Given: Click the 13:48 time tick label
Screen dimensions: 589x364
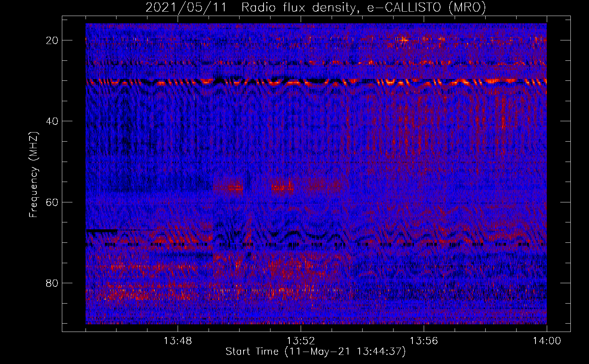Looking at the screenshot, I should tap(178, 341).
